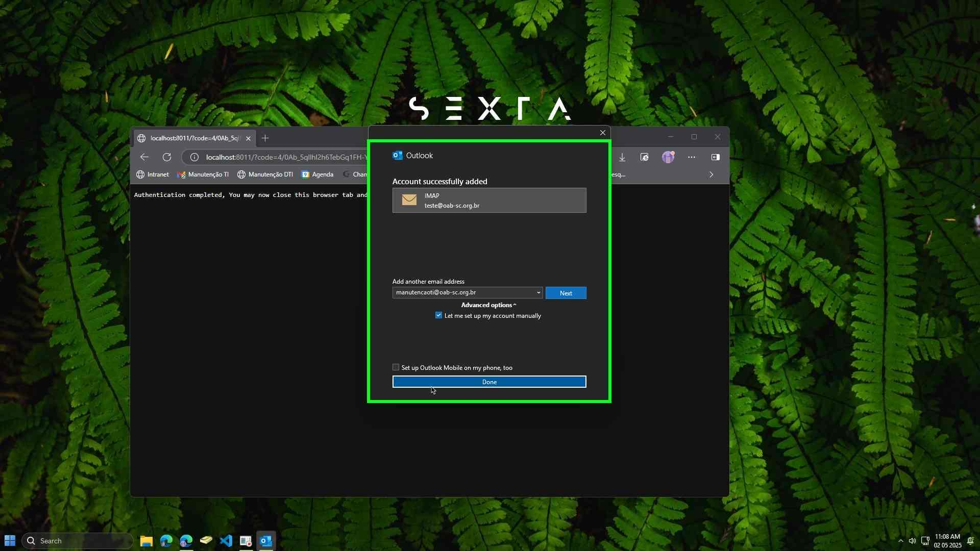Open the Edge profile avatar
Screen dimensions: 980x551
pos(668,157)
